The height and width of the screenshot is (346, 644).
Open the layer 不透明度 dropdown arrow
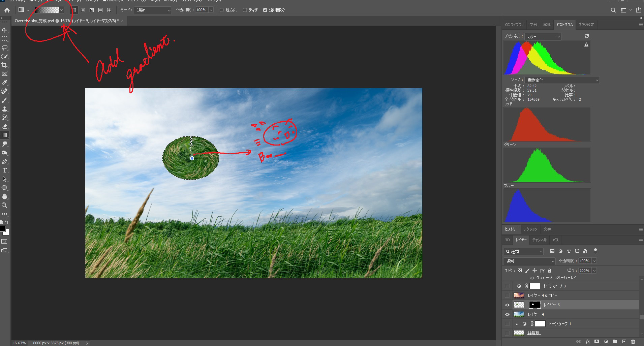pyautogui.click(x=594, y=261)
